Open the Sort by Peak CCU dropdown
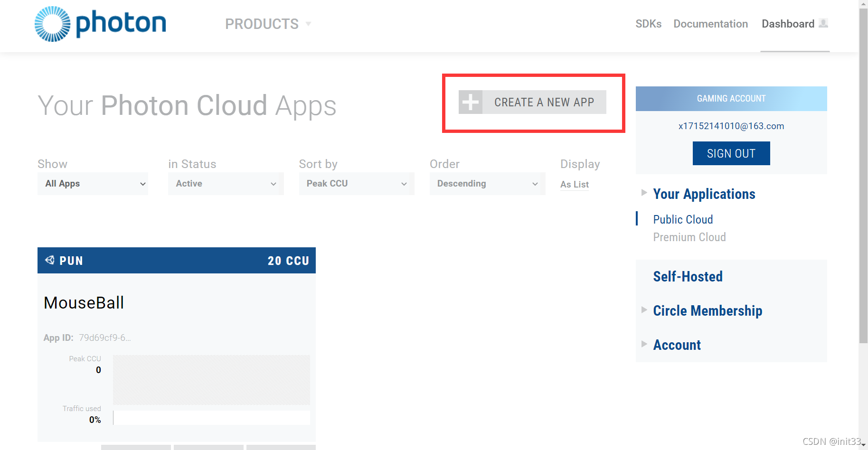 pyautogui.click(x=357, y=184)
